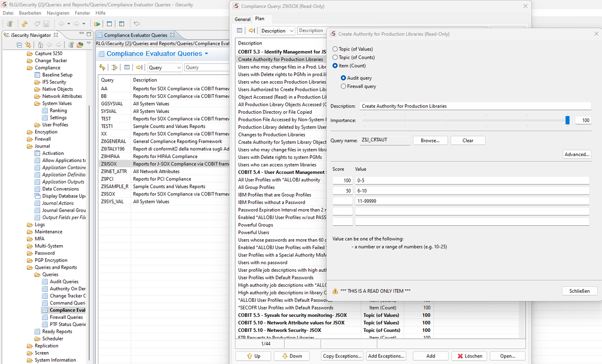Image resolution: width=602 pixels, height=364 pixels.
Task: Click the Open... button in Compliance Query
Action: [508, 356]
